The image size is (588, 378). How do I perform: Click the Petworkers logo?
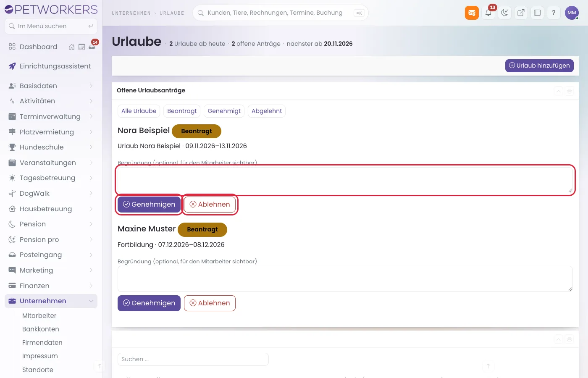(51, 9)
